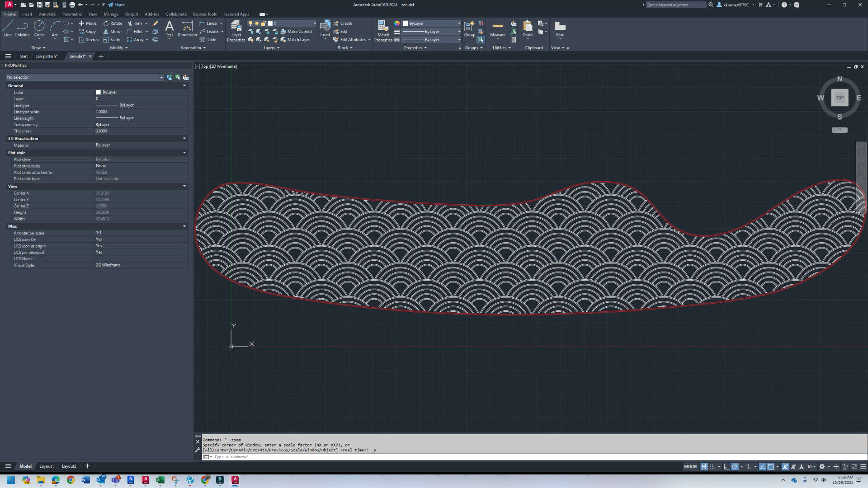Switch to the zen pattern drawing tab
The width and height of the screenshot is (868, 488).
point(47,56)
